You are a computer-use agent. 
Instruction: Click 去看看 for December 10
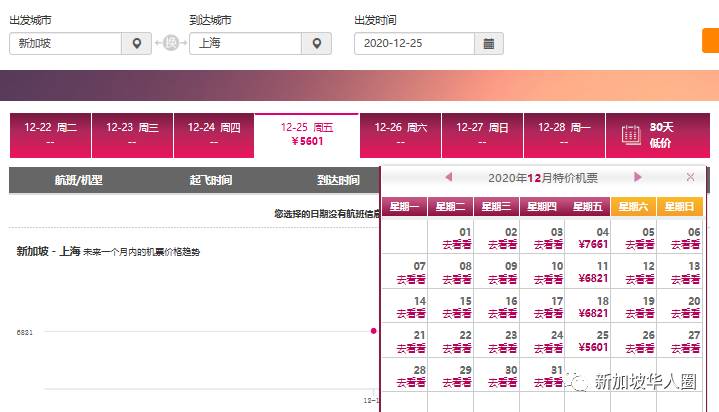tap(548, 279)
